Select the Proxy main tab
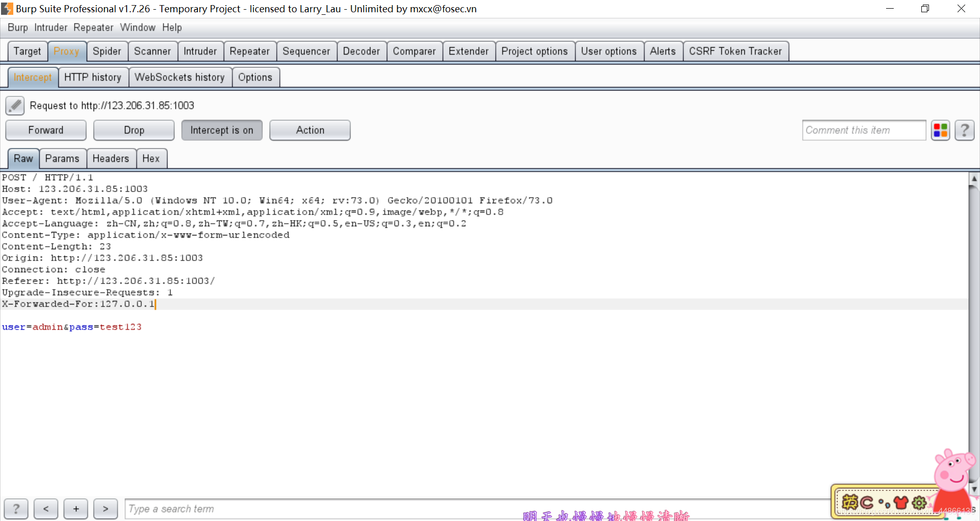The width and height of the screenshot is (980, 521). (66, 51)
